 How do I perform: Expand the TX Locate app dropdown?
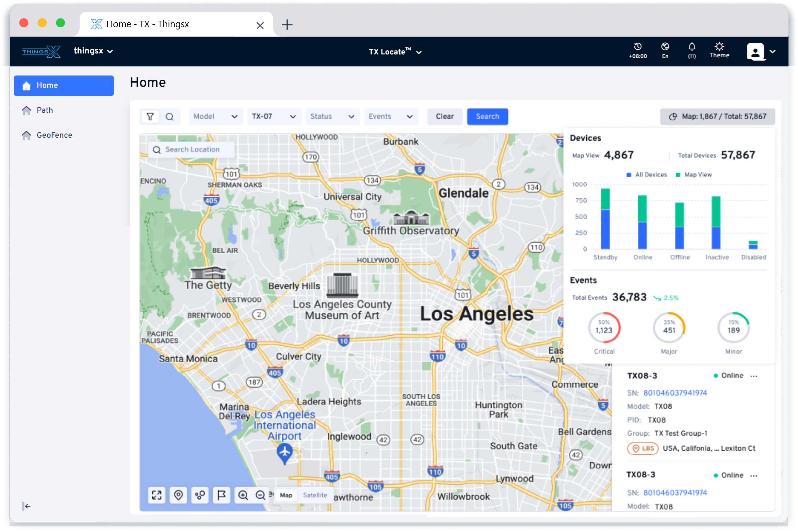395,52
